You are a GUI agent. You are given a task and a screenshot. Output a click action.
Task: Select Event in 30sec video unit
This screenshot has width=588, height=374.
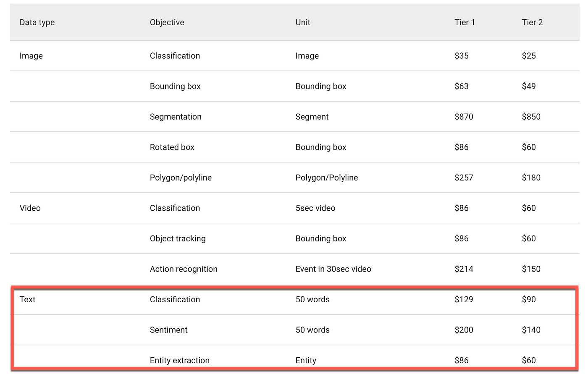(333, 269)
